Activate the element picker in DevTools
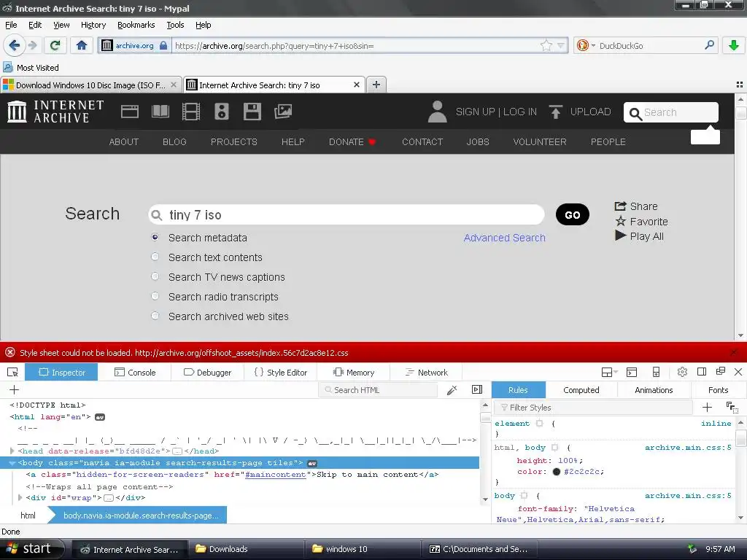 (x=13, y=373)
